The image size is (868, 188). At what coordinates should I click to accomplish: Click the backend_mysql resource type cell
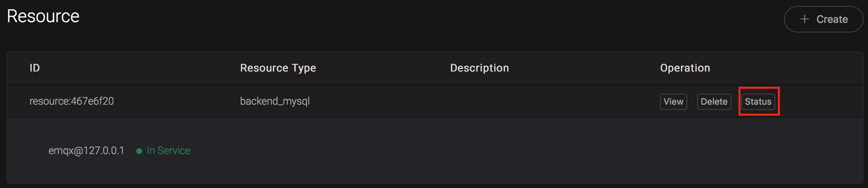[x=275, y=101]
